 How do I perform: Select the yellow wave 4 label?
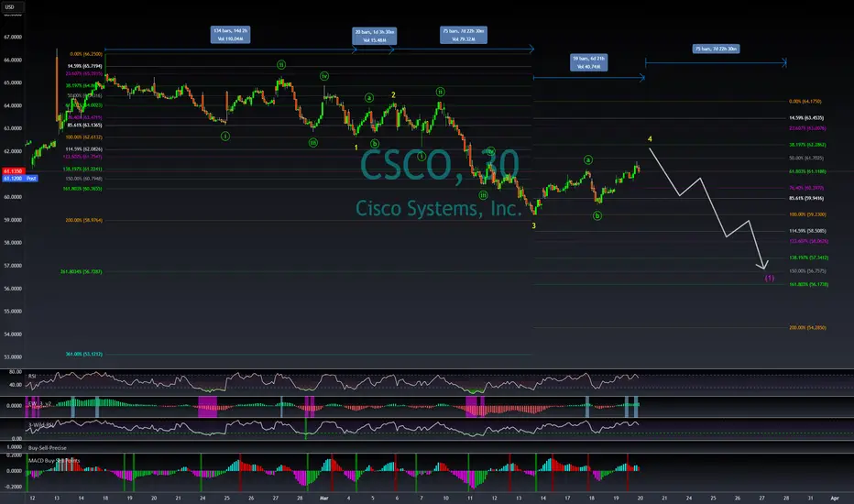coord(650,139)
